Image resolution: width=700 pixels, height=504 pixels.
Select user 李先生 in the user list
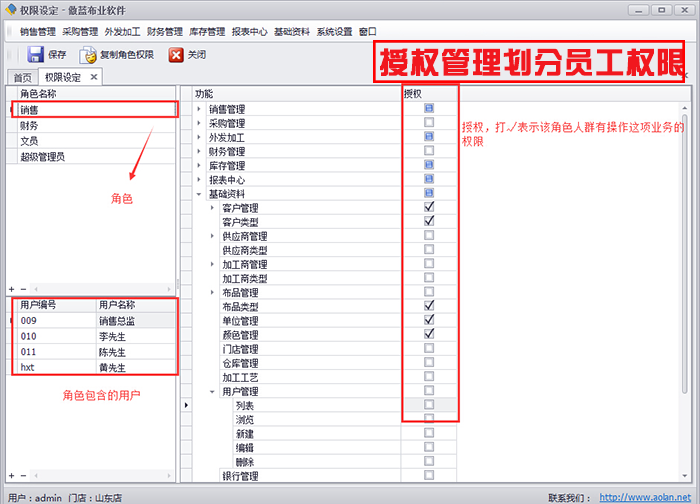(112, 338)
